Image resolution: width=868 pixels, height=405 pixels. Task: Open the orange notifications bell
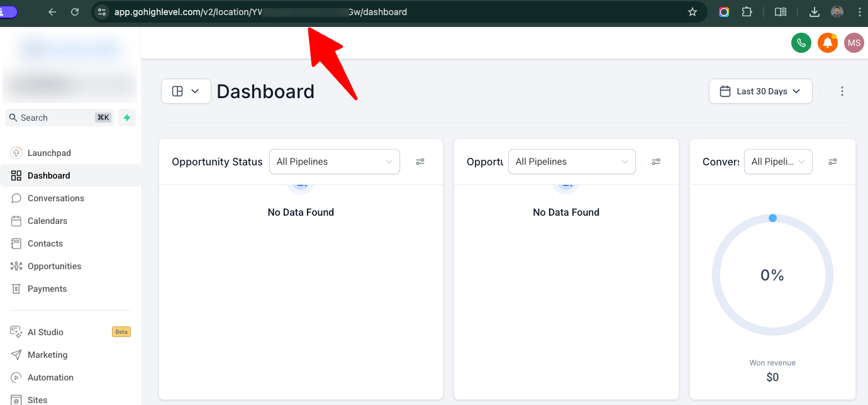coord(828,43)
